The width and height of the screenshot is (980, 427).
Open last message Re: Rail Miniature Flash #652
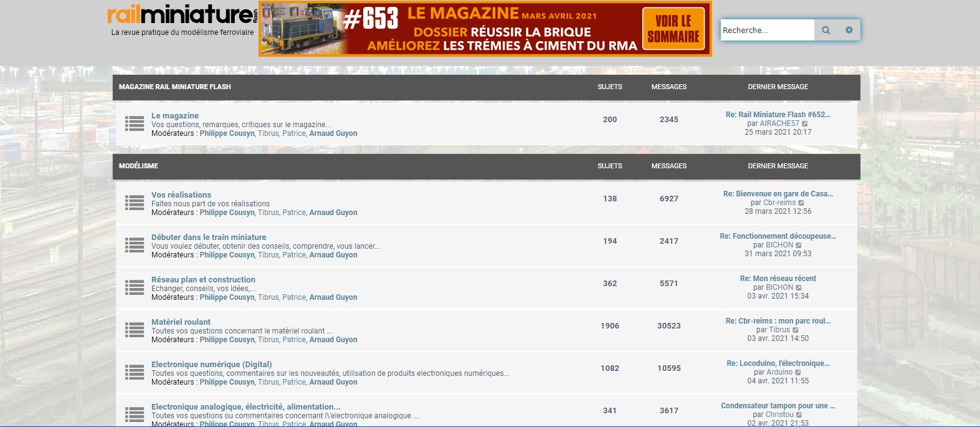(778, 115)
